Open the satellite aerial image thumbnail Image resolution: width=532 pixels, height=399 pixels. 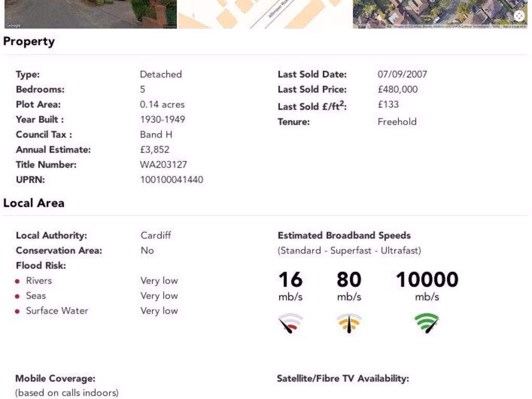(440, 14)
